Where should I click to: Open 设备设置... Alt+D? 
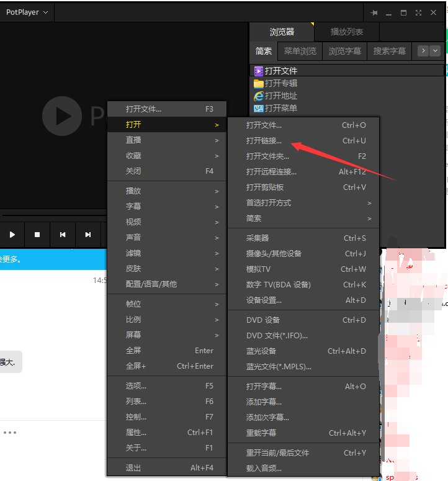pyautogui.click(x=303, y=300)
